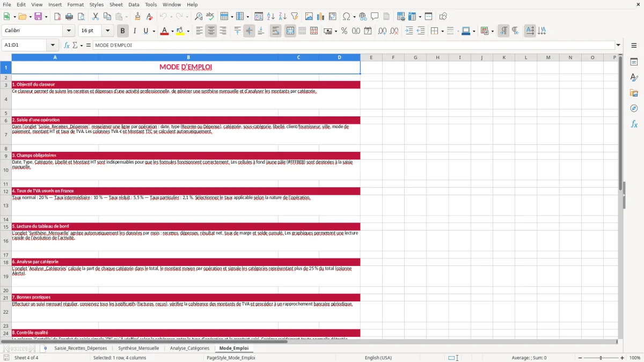Open the font size dropdown showing 16 pt
Viewport: 644px width, 362px height.
107,31
